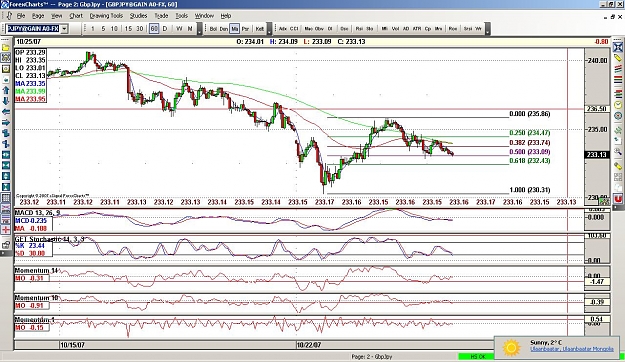Switch to Monthly interval (M)
The image size is (625, 362).
pyautogui.click(x=190, y=29)
